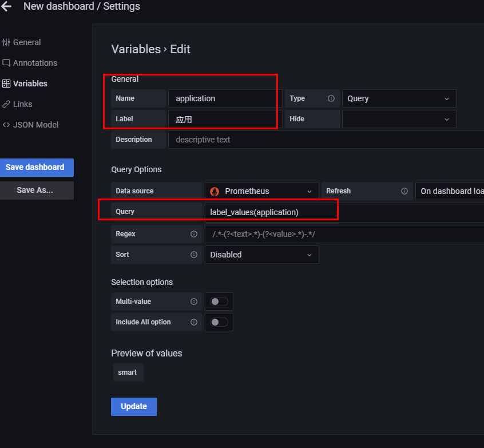Show info tooltip for Refresh field
The width and height of the screenshot is (484, 448).
(x=404, y=191)
